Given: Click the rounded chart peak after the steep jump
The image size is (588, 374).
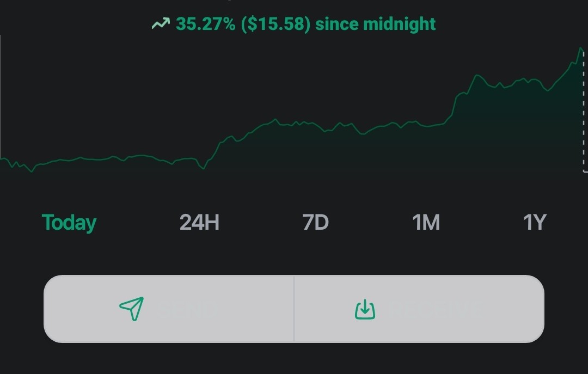Looking at the screenshot, I should (x=477, y=76).
